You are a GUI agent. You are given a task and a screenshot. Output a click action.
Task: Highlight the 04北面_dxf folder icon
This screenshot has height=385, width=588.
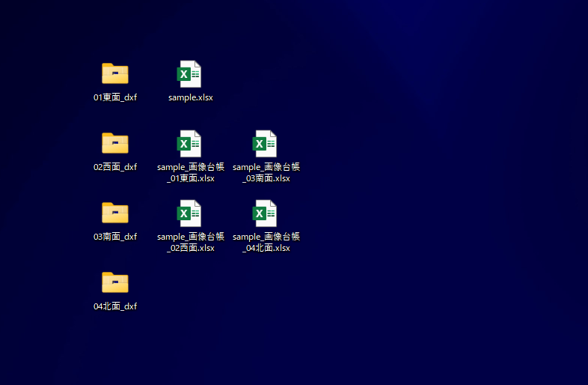[115, 282]
